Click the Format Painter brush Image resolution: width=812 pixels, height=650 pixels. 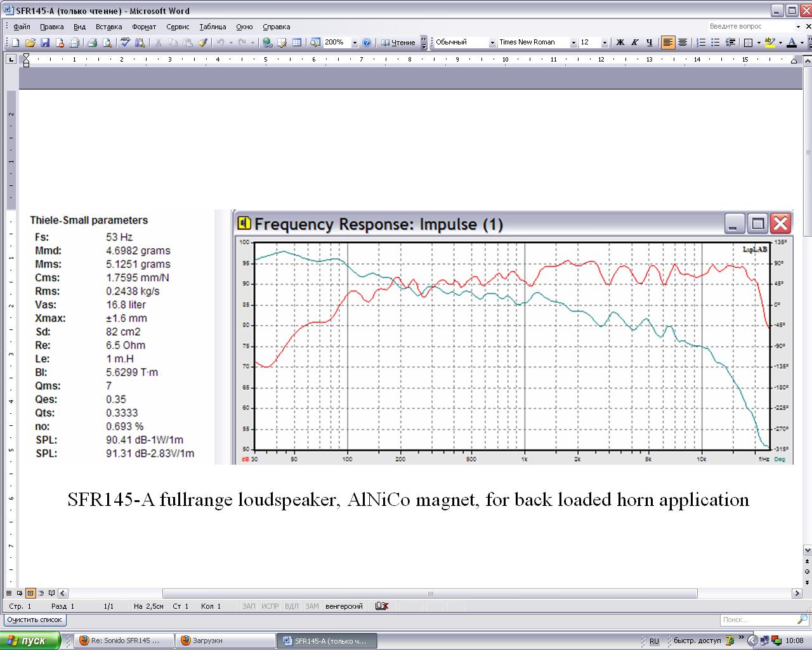(202, 43)
